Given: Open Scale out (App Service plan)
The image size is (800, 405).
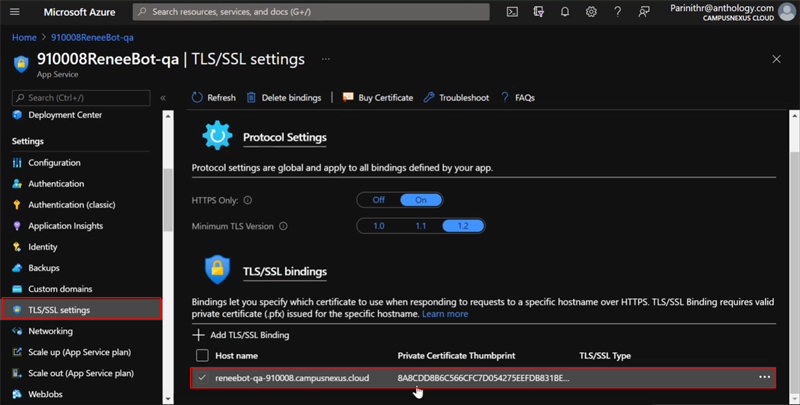Looking at the screenshot, I should click(x=81, y=373).
